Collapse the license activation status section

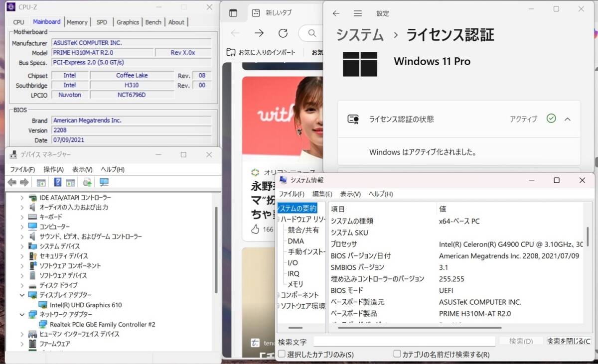click(567, 119)
